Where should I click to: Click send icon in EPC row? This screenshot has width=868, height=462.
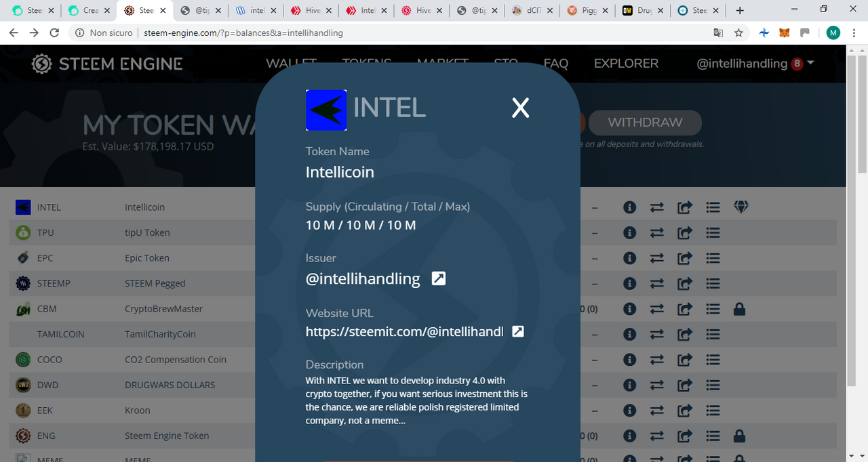click(684, 258)
